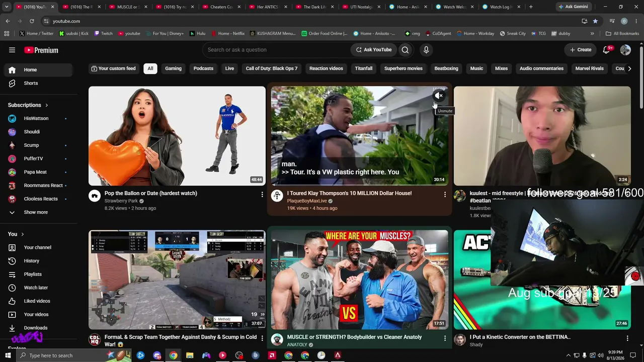
Task: Open more options for MUSCLE or STRENGTH video
Action: [x=444, y=338]
